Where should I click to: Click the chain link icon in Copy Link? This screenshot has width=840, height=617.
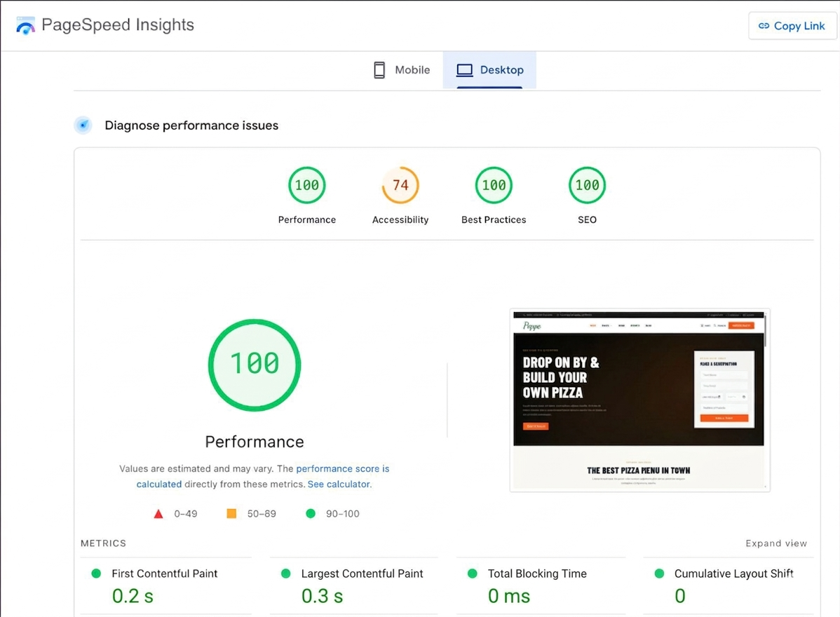764,26
